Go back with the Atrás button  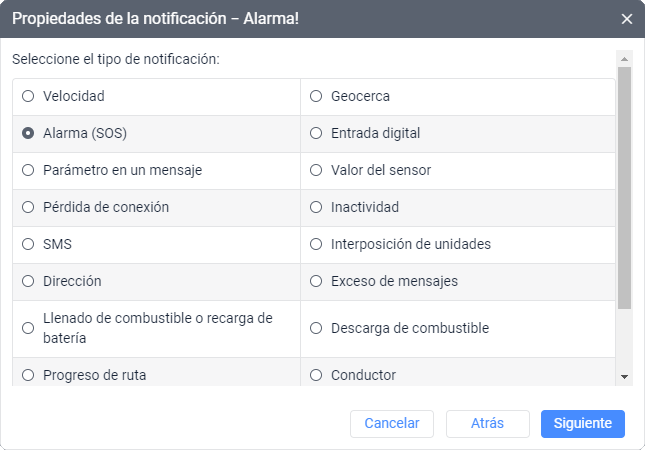click(487, 423)
